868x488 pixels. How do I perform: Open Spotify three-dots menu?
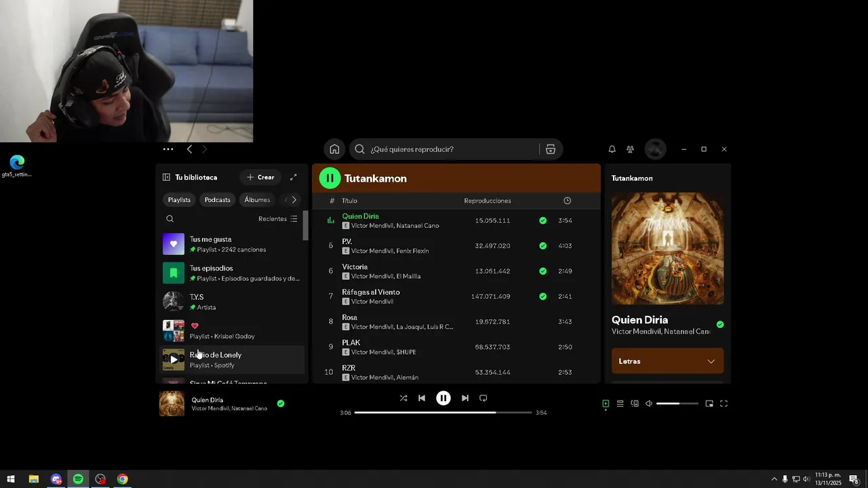[x=168, y=149]
